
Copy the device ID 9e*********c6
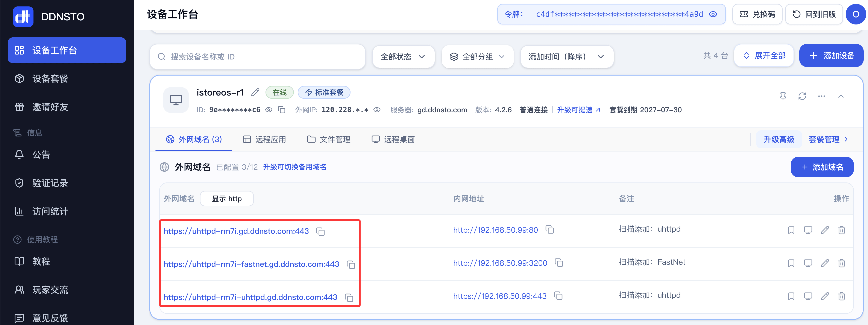pos(282,110)
